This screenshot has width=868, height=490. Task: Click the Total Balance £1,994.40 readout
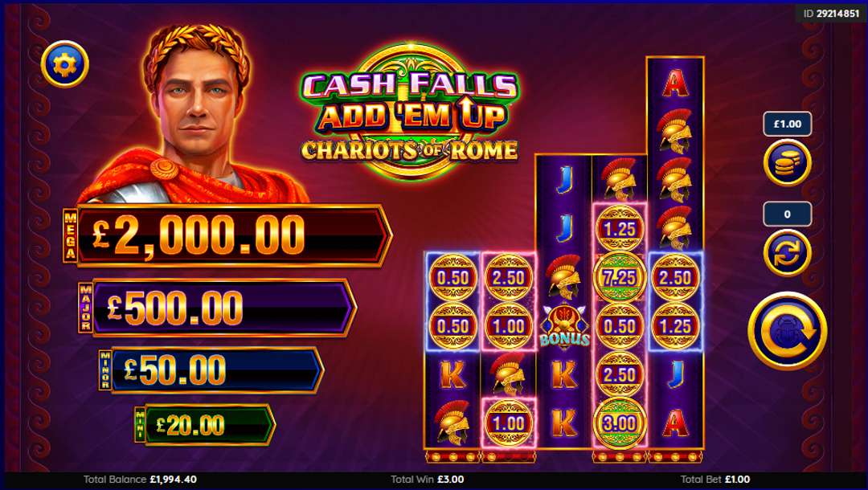click(x=140, y=480)
